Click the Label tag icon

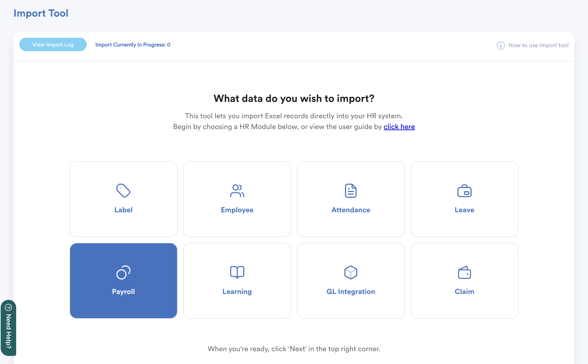click(123, 191)
